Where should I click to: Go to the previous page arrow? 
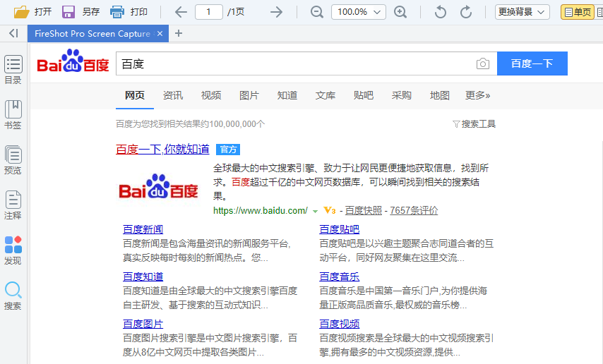181,12
